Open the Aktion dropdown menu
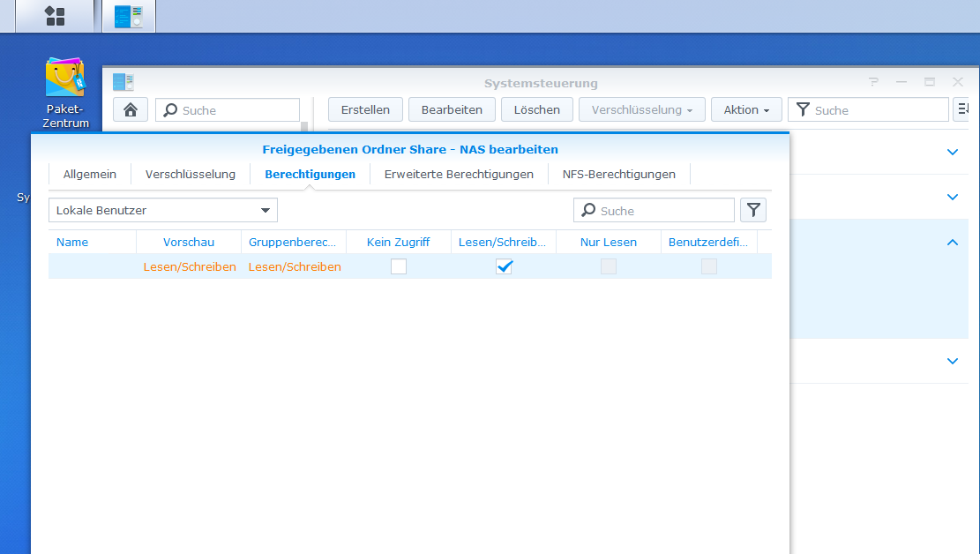 point(746,109)
